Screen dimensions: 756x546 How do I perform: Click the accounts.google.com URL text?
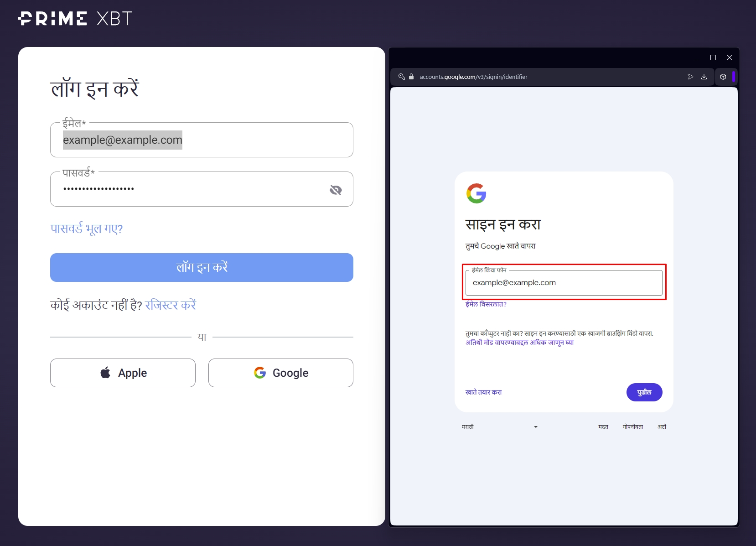(473, 77)
